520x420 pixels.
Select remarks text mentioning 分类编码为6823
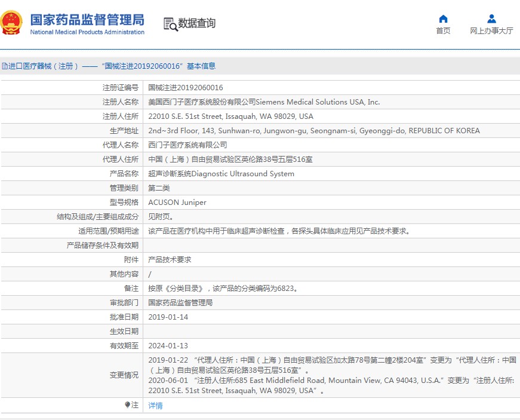pos(223,289)
